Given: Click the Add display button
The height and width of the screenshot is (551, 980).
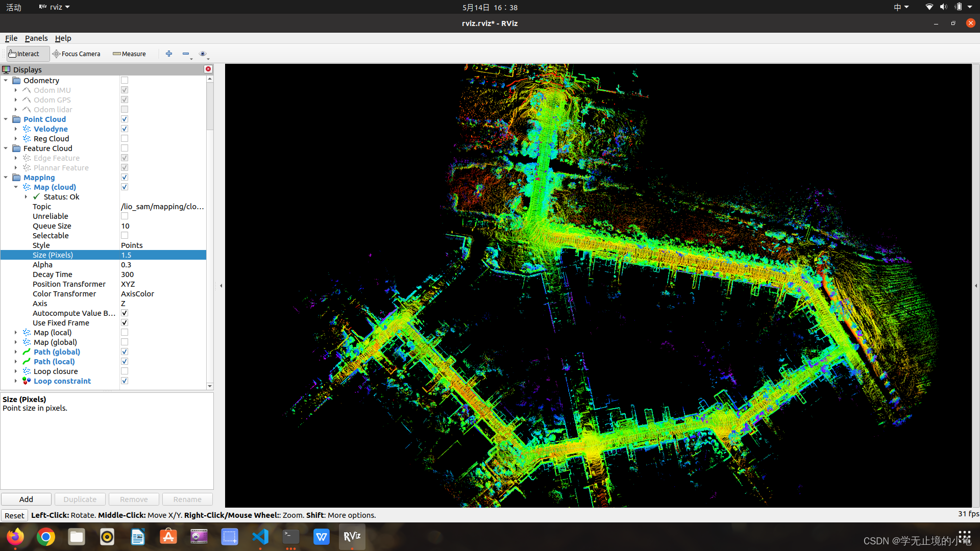Looking at the screenshot, I should [26, 499].
